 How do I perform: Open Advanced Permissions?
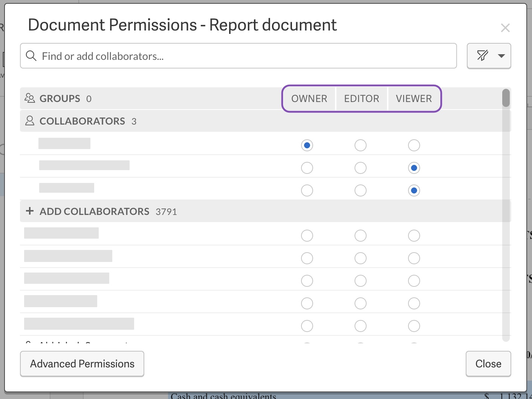[82, 364]
